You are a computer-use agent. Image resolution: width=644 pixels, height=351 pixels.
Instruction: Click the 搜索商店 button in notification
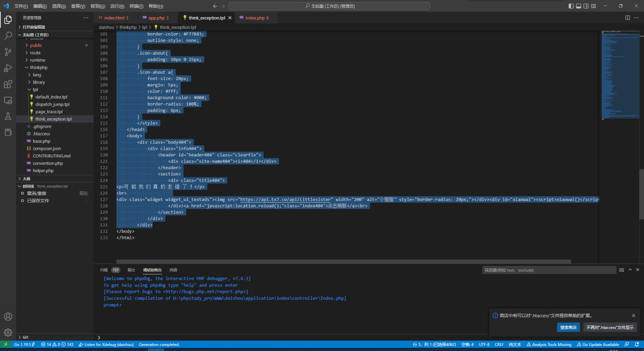[568, 327]
